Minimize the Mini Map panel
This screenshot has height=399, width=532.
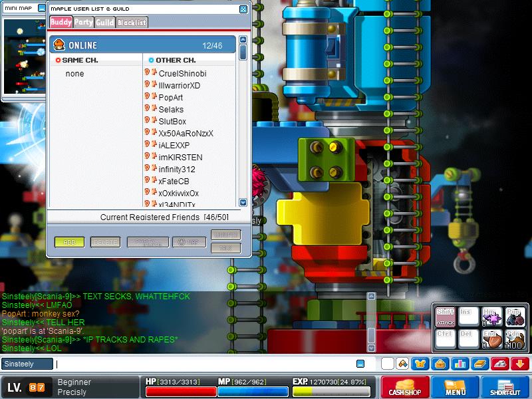coord(42,8)
